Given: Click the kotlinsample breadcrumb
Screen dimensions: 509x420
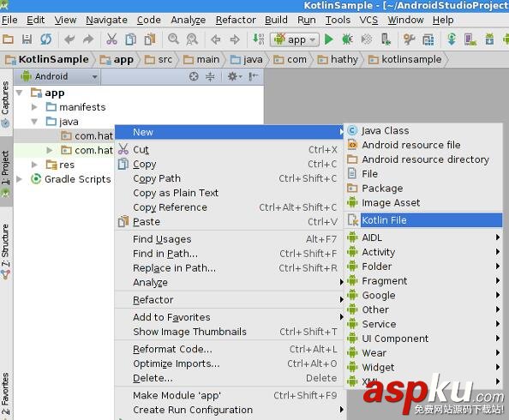Looking at the screenshot, I should (405, 59).
